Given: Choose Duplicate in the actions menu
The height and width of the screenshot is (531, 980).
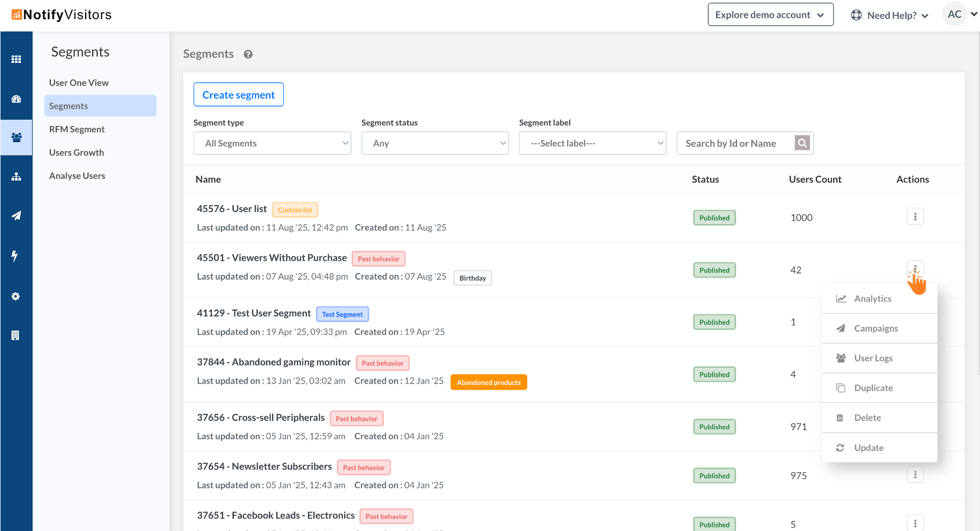Looking at the screenshot, I should coord(873,388).
